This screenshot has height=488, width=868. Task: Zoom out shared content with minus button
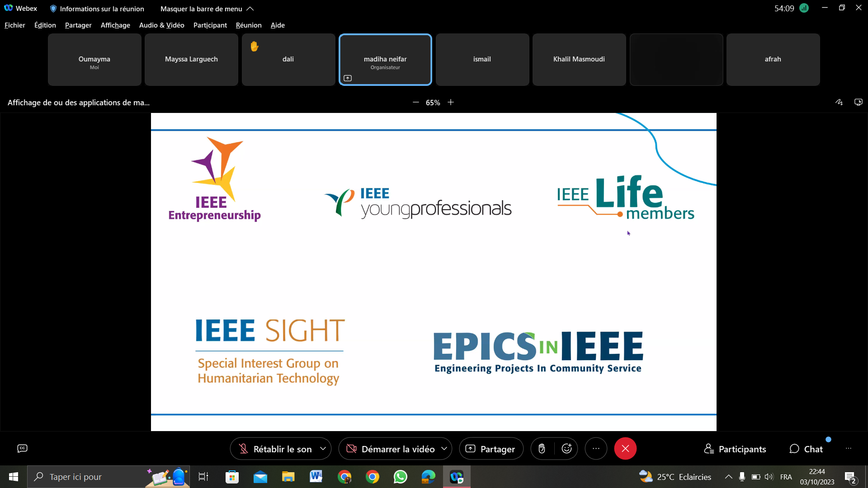(x=416, y=103)
